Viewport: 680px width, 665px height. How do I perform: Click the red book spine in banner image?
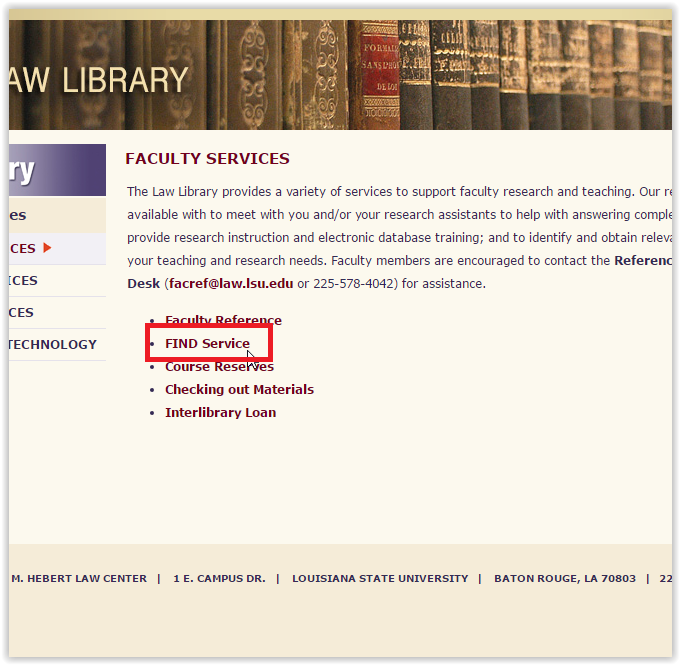[379, 76]
